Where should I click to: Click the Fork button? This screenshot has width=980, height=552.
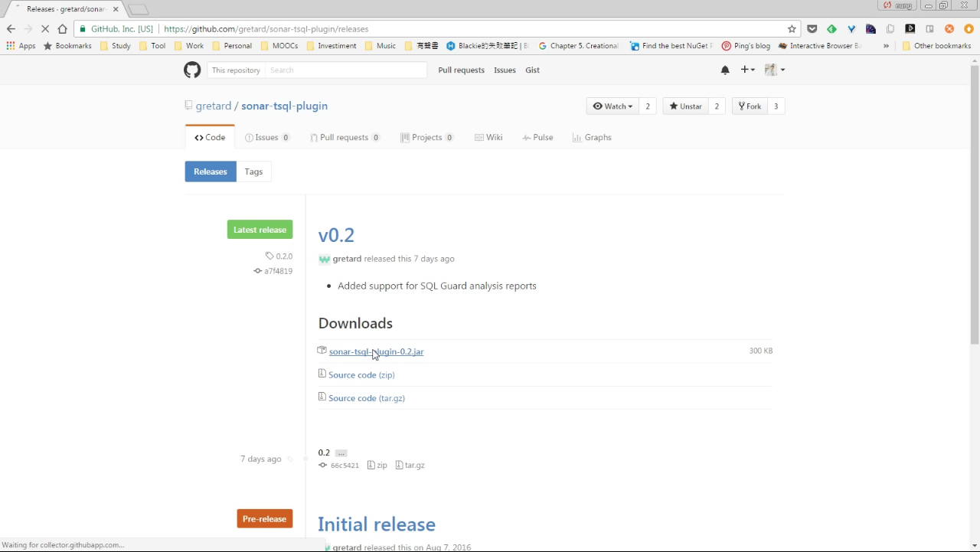pos(750,106)
